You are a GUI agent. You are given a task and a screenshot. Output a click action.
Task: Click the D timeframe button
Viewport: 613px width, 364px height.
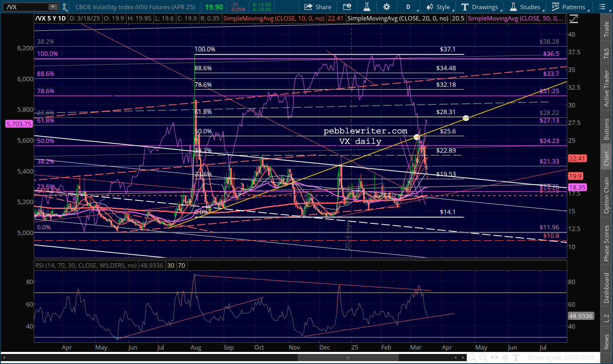(x=408, y=7)
